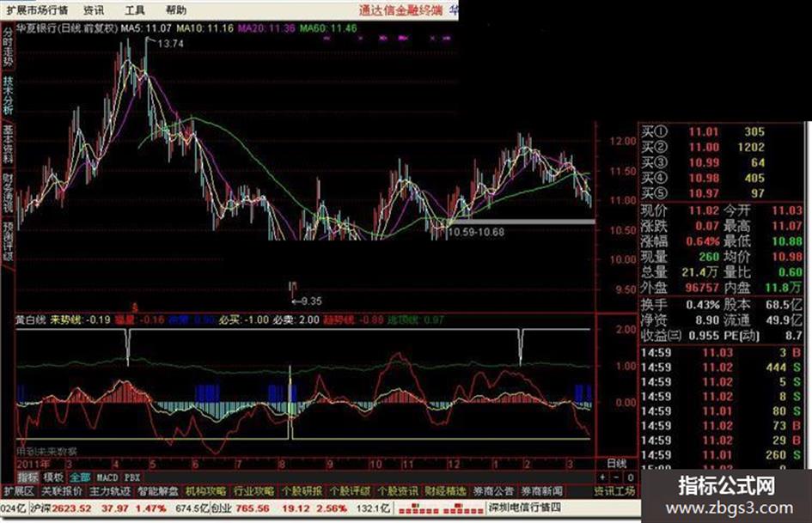Screen dimensions: 812x523
Task: Click the zoom out minus button
Action: tap(616, 477)
